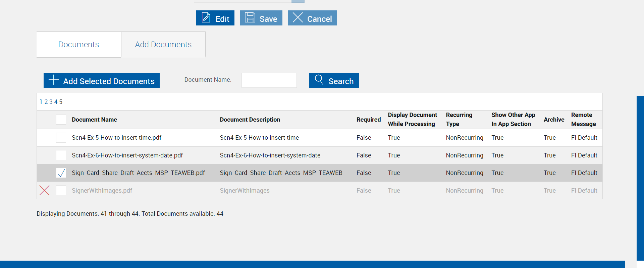Click the blue vertical scrollbar on the right
Screen dimensions: 644x268
click(640, 178)
